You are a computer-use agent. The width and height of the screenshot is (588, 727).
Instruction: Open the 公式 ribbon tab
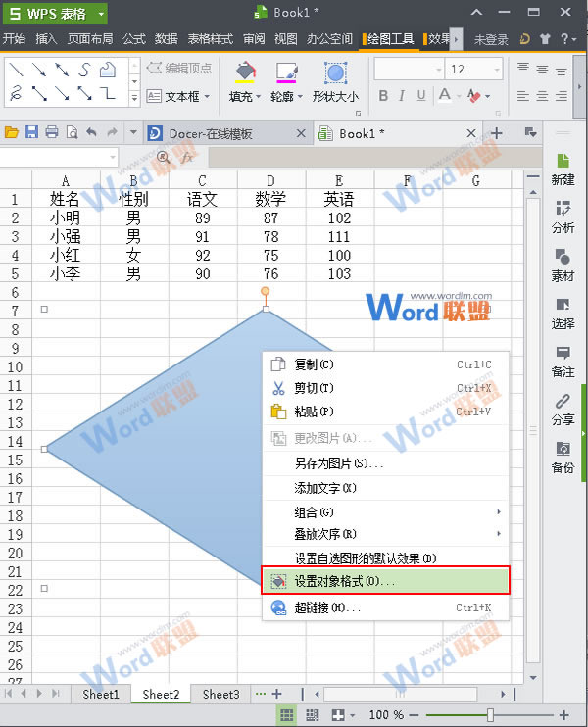[133, 39]
